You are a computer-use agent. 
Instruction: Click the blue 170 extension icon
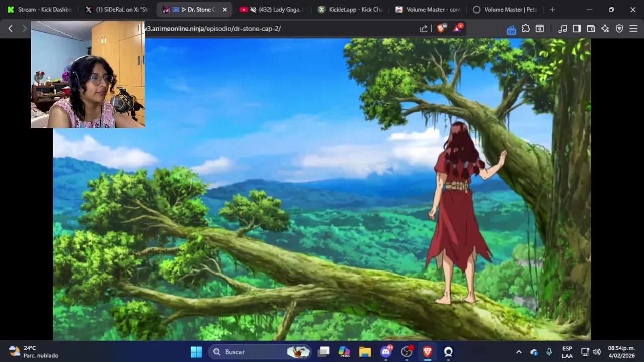point(511,29)
